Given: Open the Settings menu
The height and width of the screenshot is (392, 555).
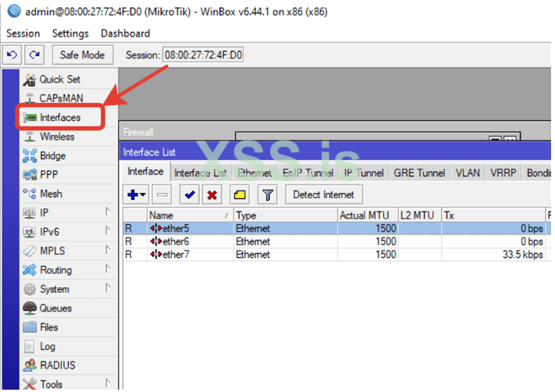Looking at the screenshot, I should coord(70,34).
